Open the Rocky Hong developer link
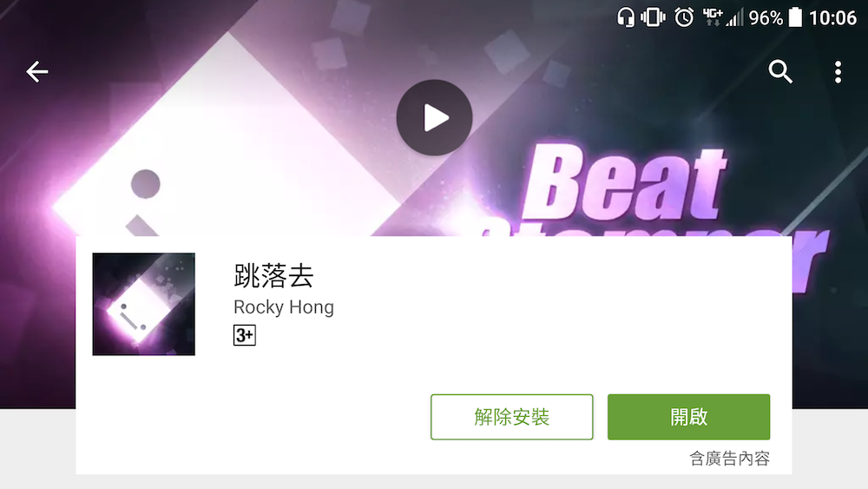The image size is (868, 489). 284,307
